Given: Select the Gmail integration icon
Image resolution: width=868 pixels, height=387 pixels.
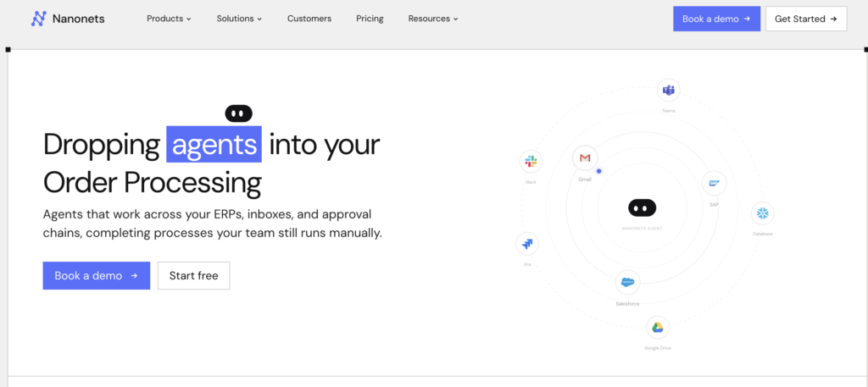Looking at the screenshot, I should pos(585,158).
